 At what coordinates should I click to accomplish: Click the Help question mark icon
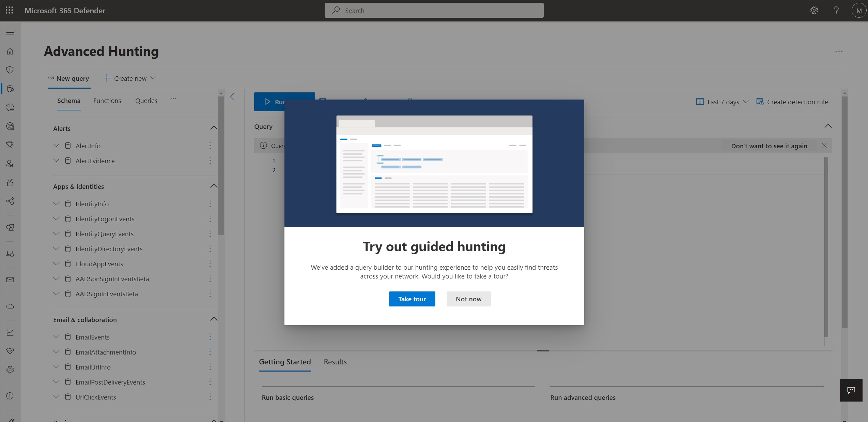pos(836,10)
